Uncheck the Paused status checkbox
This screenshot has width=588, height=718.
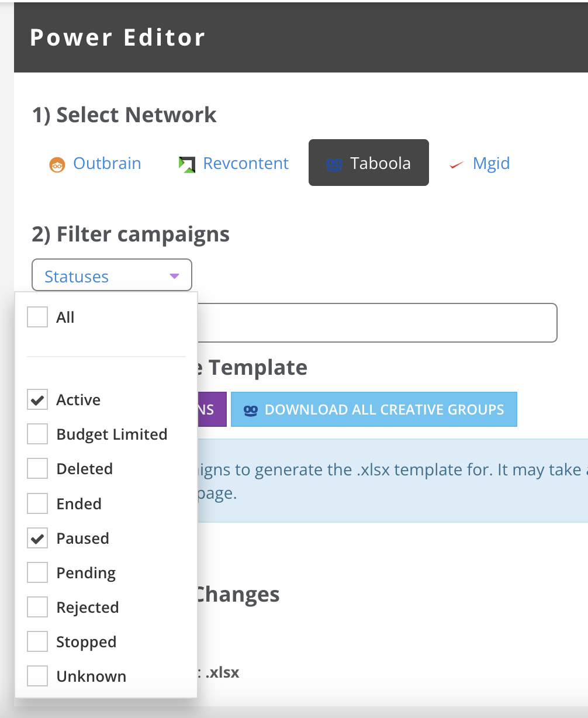[x=37, y=538]
